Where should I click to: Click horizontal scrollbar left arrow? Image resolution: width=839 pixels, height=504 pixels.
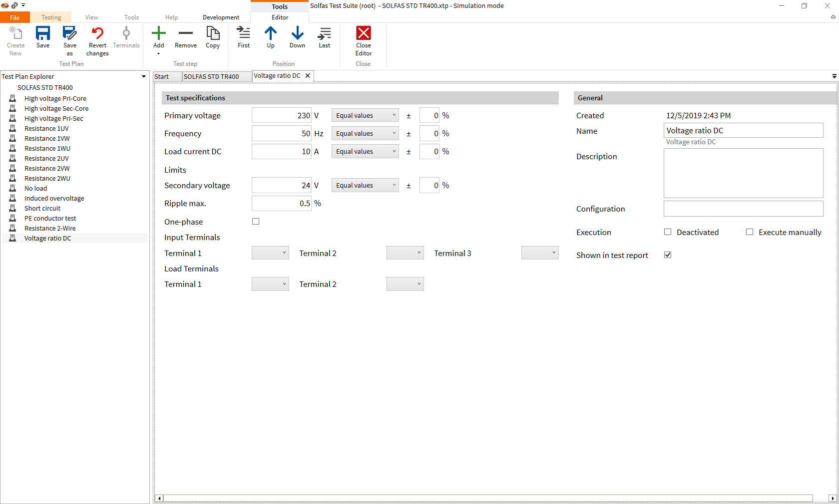(159, 498)
